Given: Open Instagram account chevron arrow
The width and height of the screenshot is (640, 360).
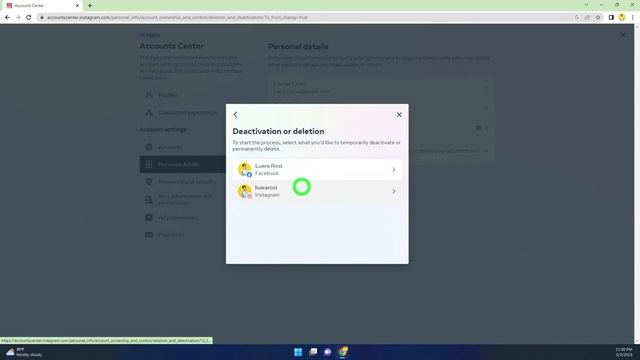Looking at the screenshot, I should click(x=394, y=191).
